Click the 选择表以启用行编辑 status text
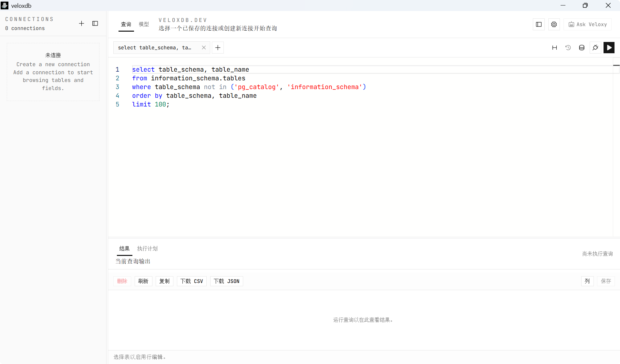Screen dimensions: 620x364 140,357
